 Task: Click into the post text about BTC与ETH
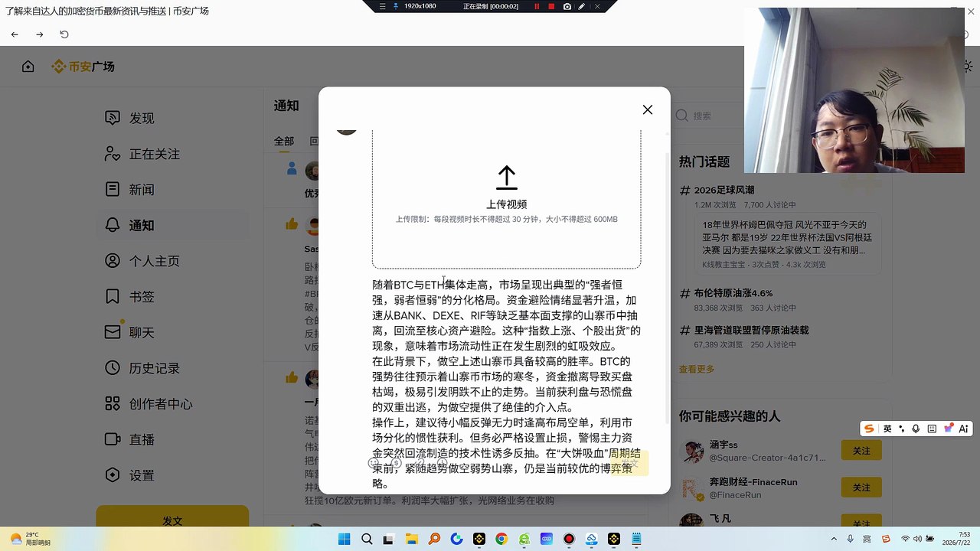(506, 384)
